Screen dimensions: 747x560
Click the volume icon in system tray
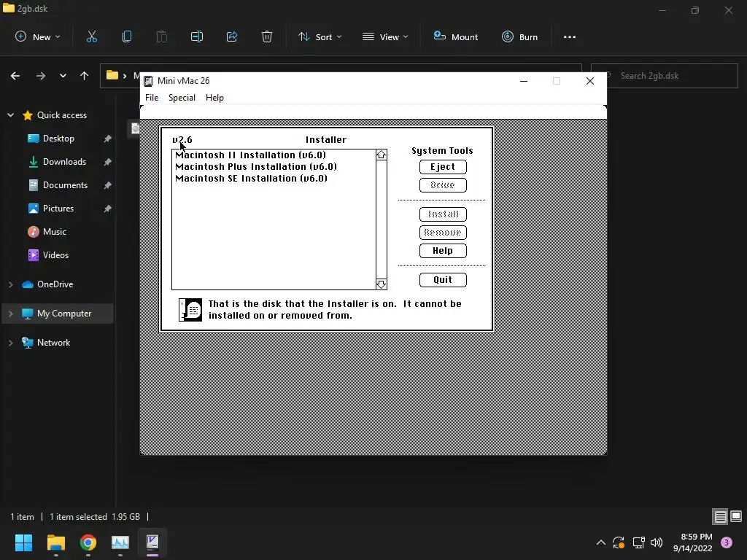click(657, 542)
